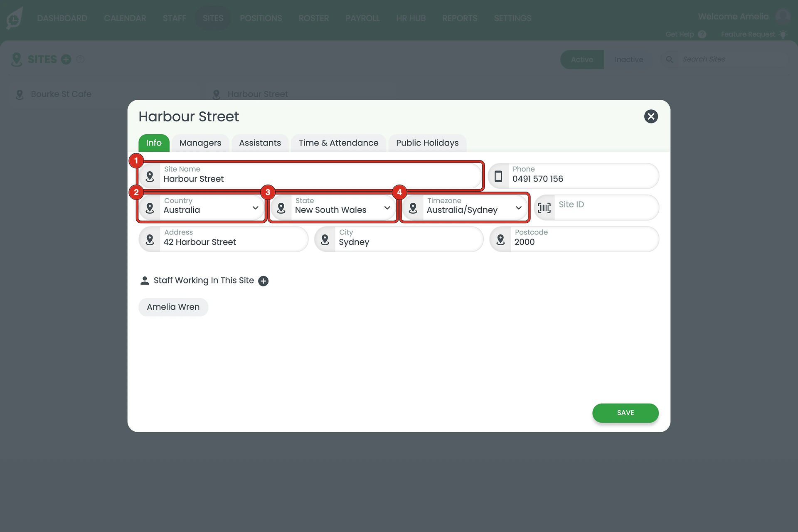Click the search magnifier icon
This screenshot has width=798, height=532.
tap(670, 59)
